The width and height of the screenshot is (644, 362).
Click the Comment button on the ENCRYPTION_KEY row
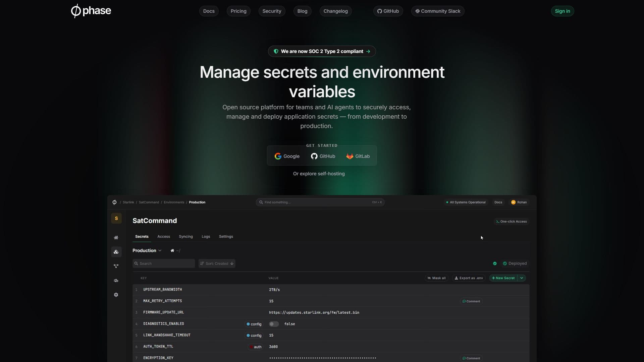tap(471, 358)
